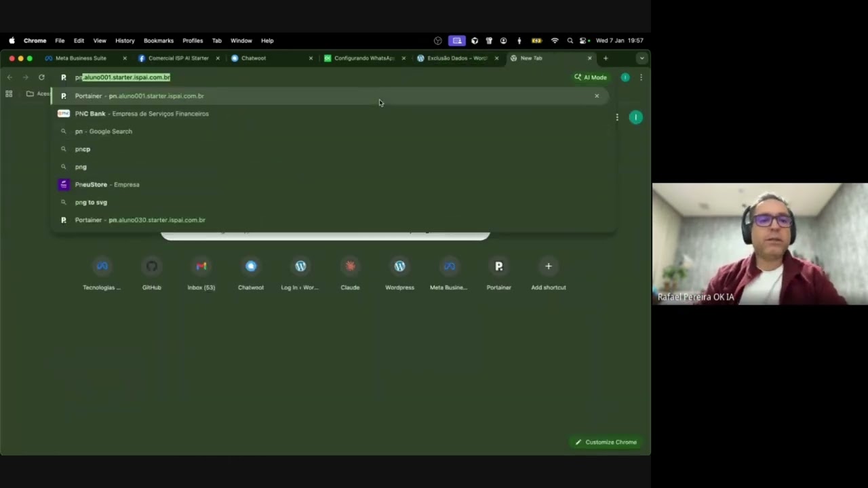Switch to the Chatwoot tab

coord(271,58)
